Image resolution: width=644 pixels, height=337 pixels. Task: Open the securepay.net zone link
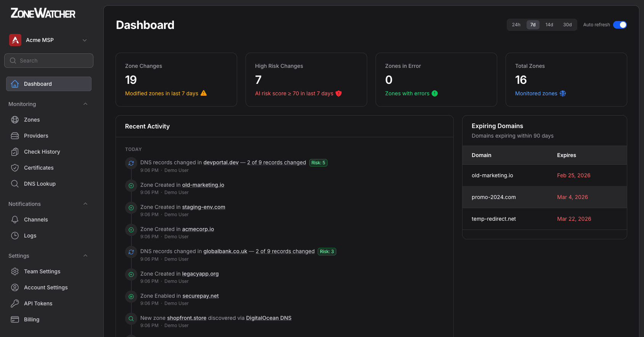201,296
